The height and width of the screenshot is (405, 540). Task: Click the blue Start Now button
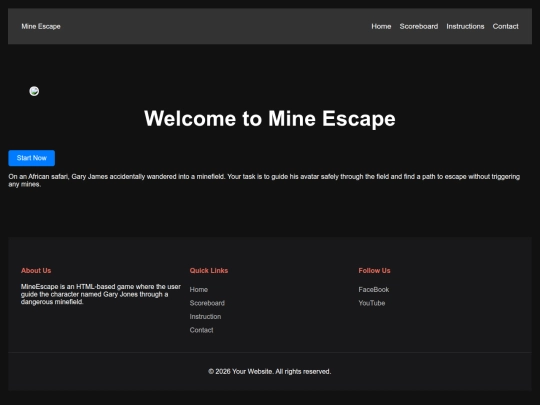pos(32,158)
